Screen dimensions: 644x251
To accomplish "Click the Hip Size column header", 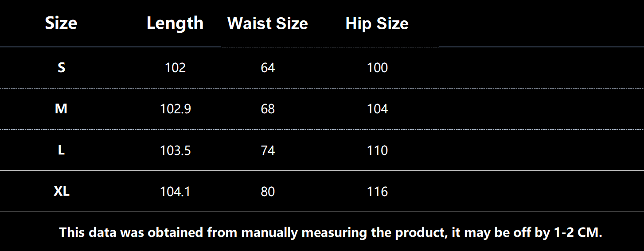I will 377,23.
